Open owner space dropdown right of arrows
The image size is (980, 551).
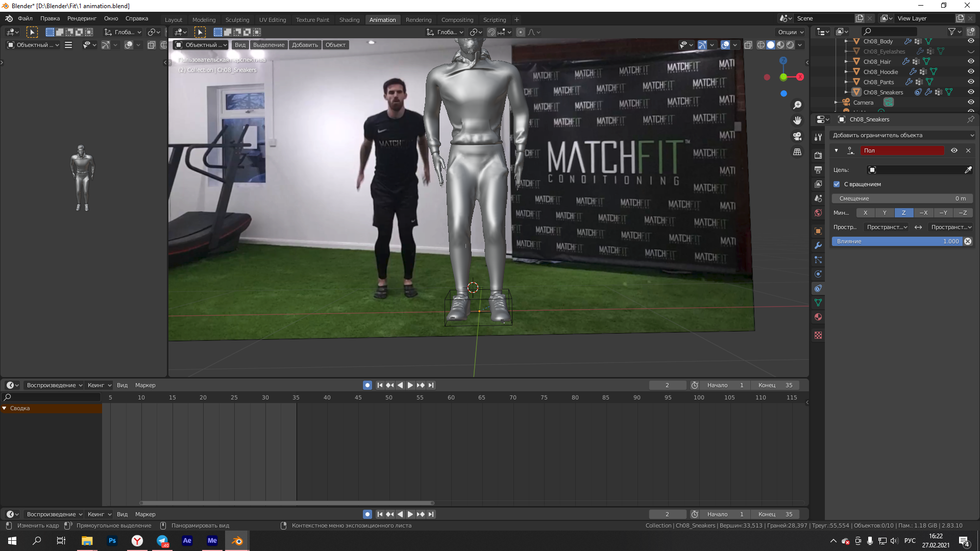(951, 227)
